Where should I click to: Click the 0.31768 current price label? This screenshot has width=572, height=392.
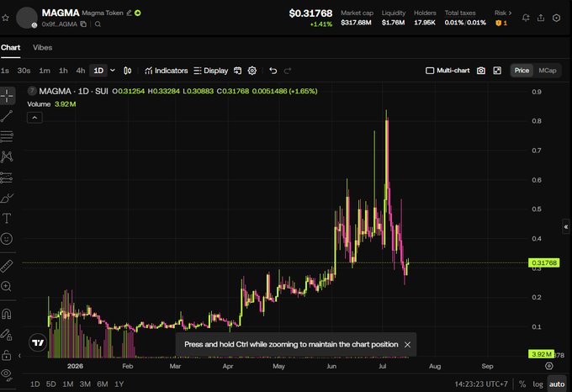(544, 262)
